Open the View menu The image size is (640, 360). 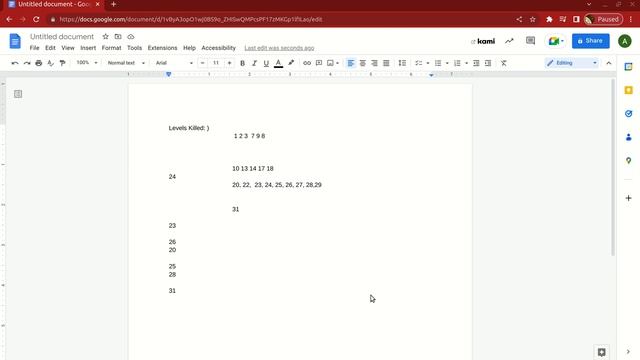coord(68,48)
